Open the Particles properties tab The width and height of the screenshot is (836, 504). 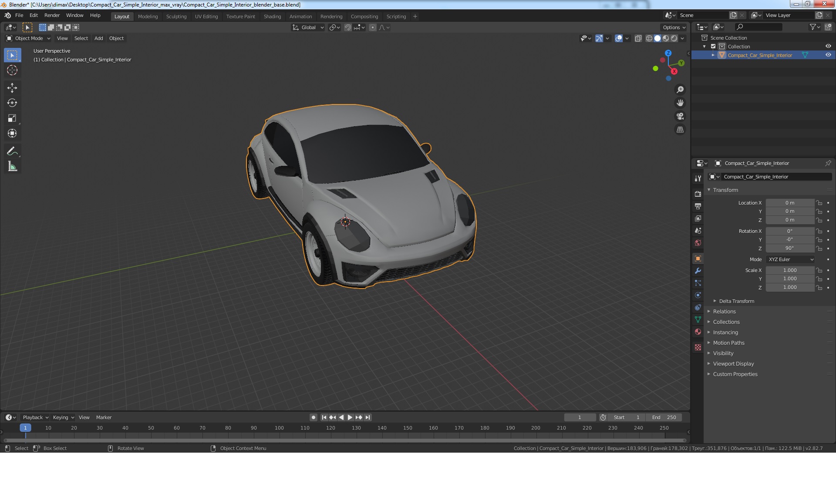point(698,283)
